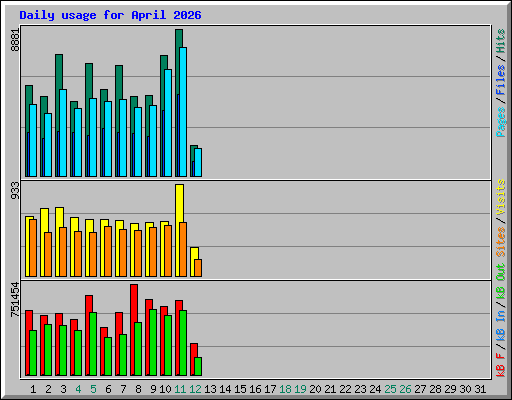The height and width of the screenshot is (400, 512).
Task: Click the "Daily usage for April 2026" title
Action: click(110, 15)
